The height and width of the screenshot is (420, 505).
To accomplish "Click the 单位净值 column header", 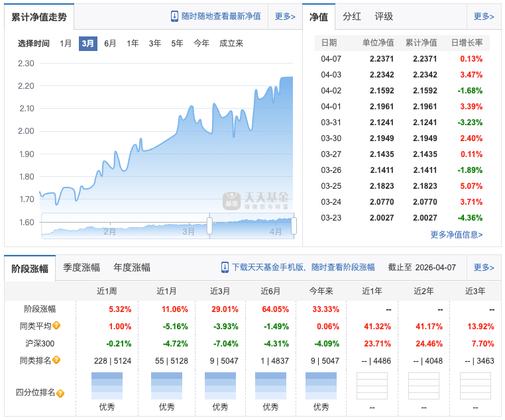I will tap(378, 43).
